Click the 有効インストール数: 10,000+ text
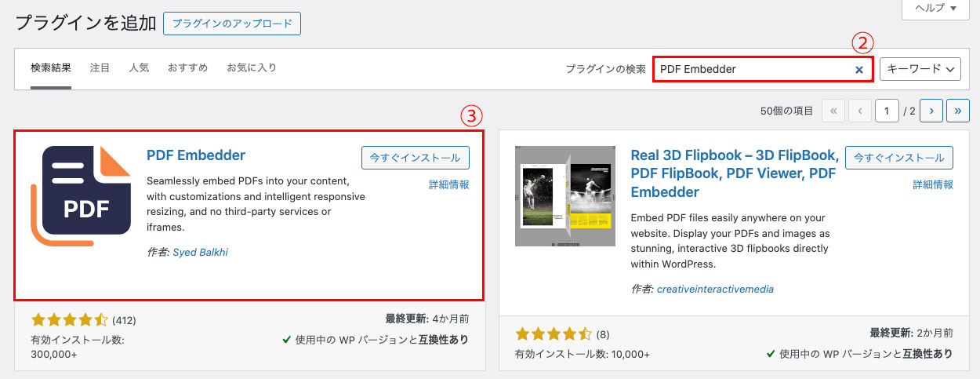980x379 pixels. (x=583, y=355)
